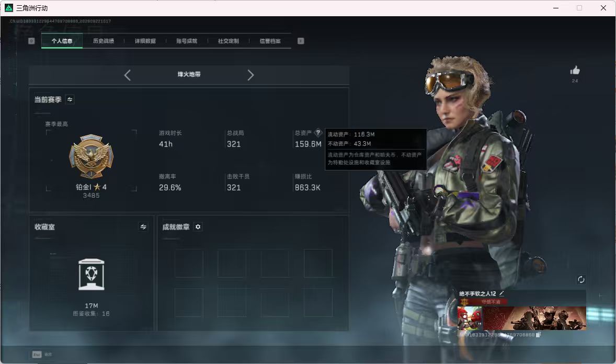Click the like count 24

tap(575, 81)
